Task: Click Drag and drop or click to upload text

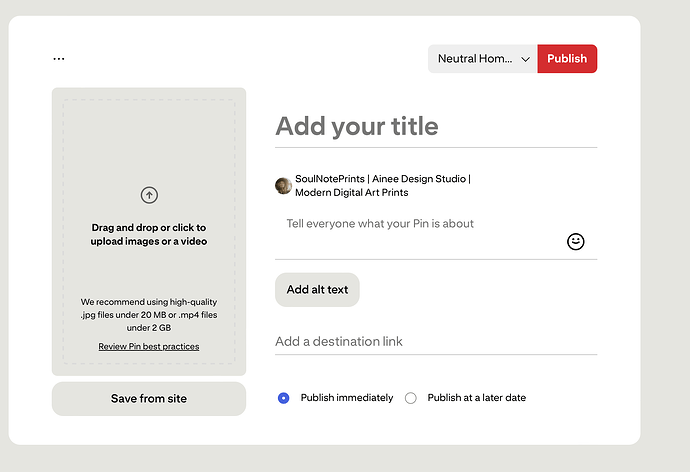Action: point(149,234)
